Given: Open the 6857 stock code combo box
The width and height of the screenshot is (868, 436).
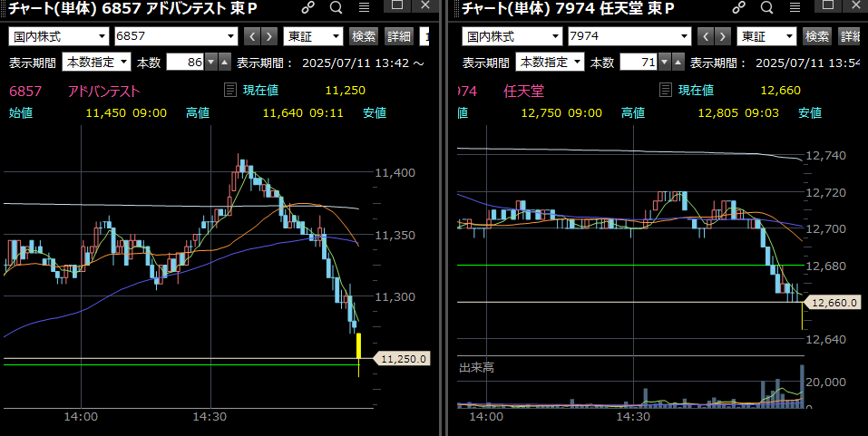Looking at the screenshot, I should (x=176, y=37).
